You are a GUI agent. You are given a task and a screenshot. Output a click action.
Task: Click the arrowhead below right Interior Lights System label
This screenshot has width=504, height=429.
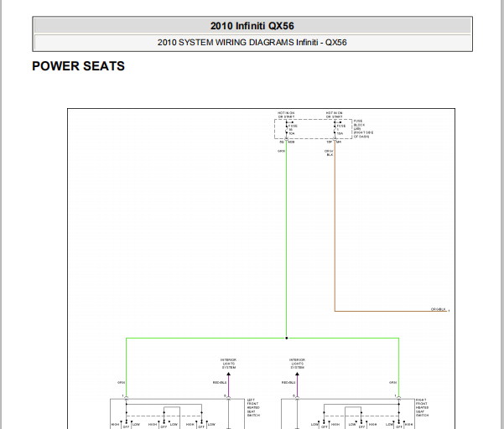(298, 374)
